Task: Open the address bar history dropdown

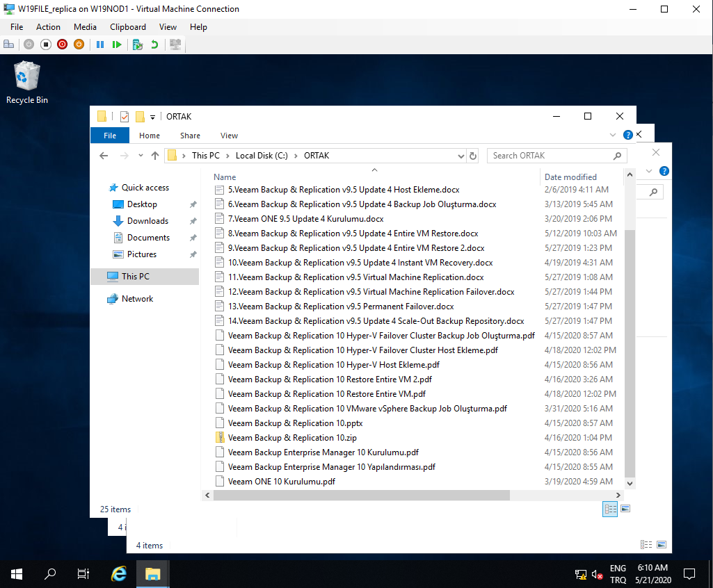Action: pyautogui.click(x=460, y=156)
